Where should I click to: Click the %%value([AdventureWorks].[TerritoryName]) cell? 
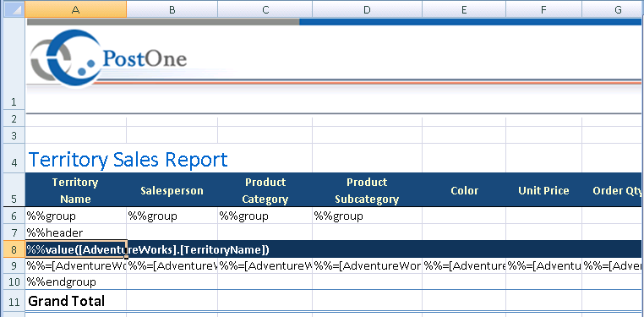(x=75, y=249)
